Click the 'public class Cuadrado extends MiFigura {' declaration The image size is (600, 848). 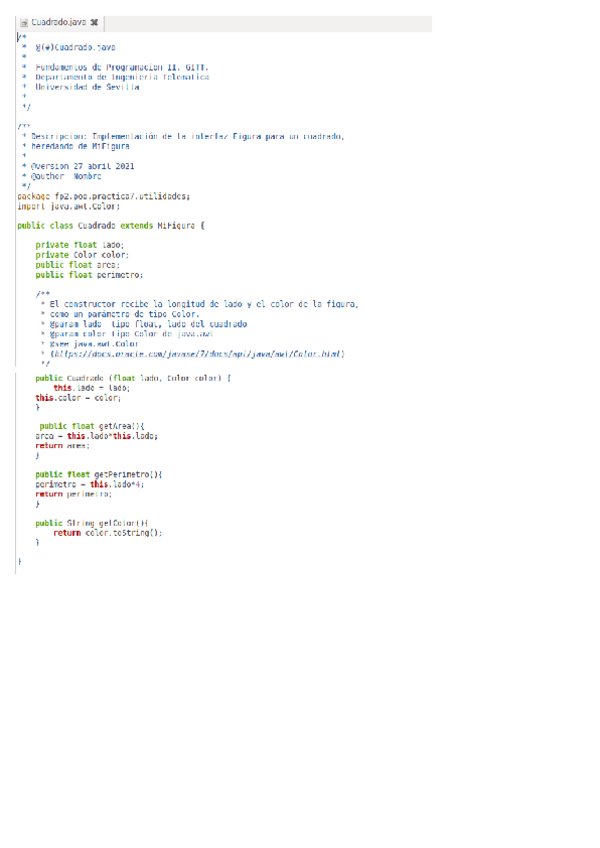tap(111, 226)
